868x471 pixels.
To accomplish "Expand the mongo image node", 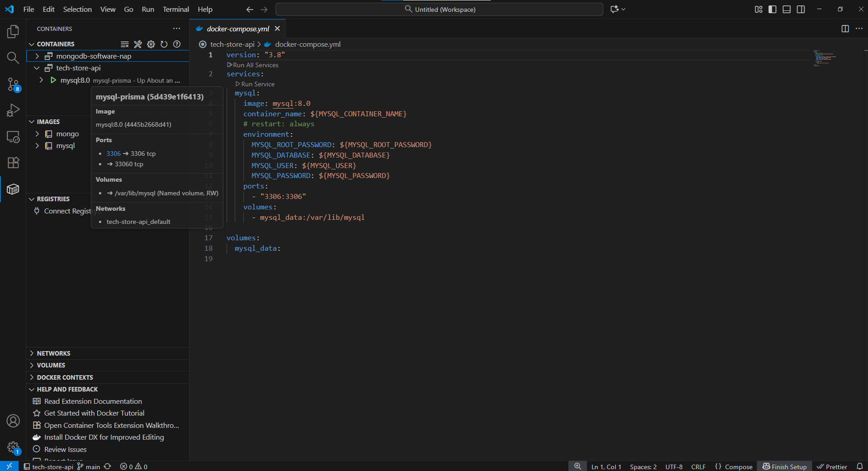I will pos(37,134).
